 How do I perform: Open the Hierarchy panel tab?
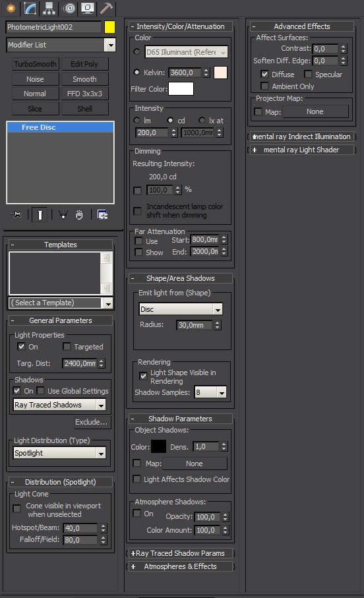[49, 8]
